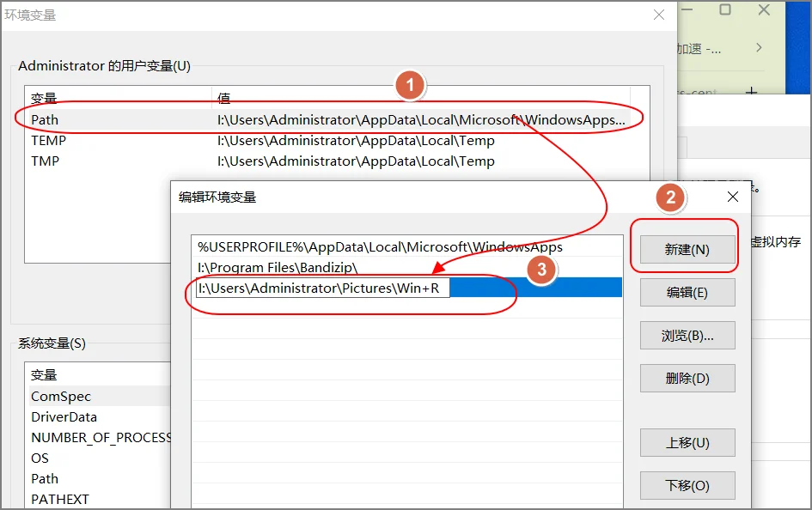
Task: Click the 删除(D) button
Action: (x=687, y=378)
